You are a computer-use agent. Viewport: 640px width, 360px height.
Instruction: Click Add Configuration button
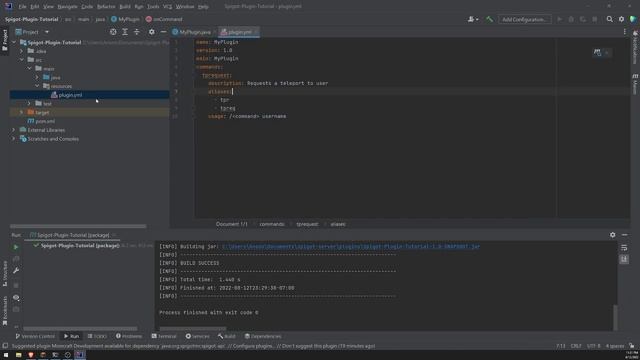click(524, 19)
